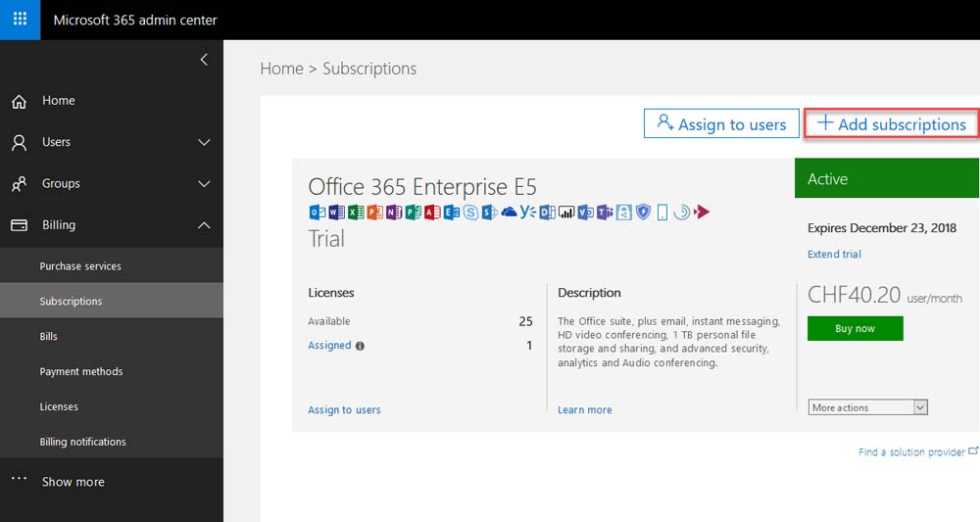
Task: Click the mobile device phone icon
Action: point(662,213)
